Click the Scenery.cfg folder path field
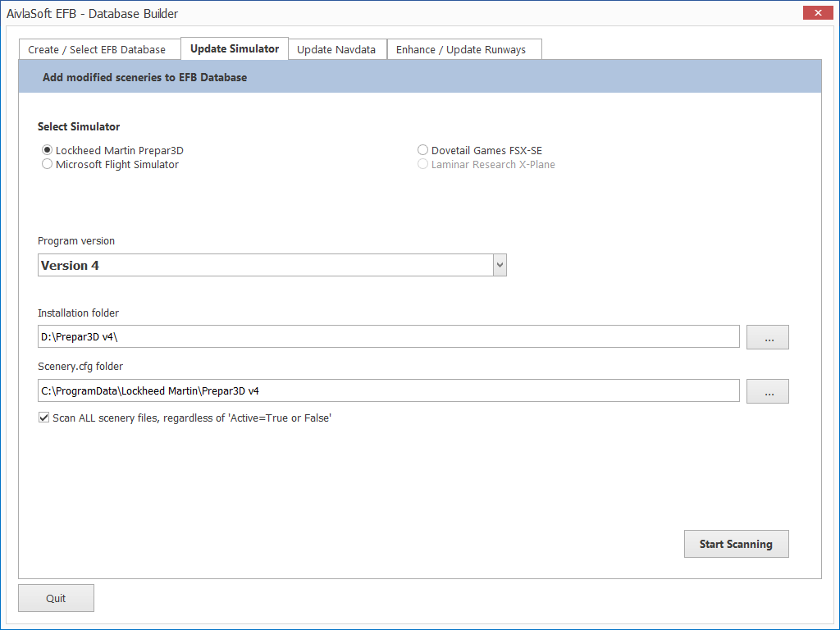This screenshot has height=630, width=840. [388, 390]
